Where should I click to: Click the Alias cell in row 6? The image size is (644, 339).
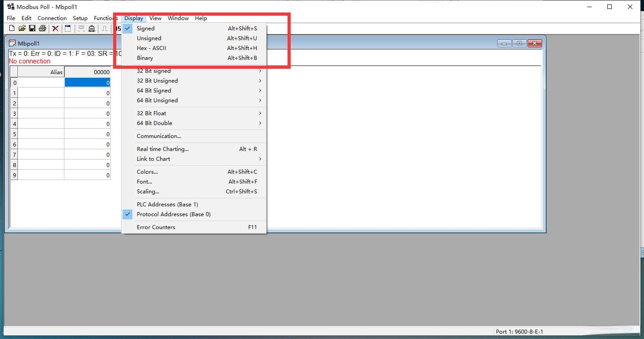pyautogui.click(x=41, y=144)
